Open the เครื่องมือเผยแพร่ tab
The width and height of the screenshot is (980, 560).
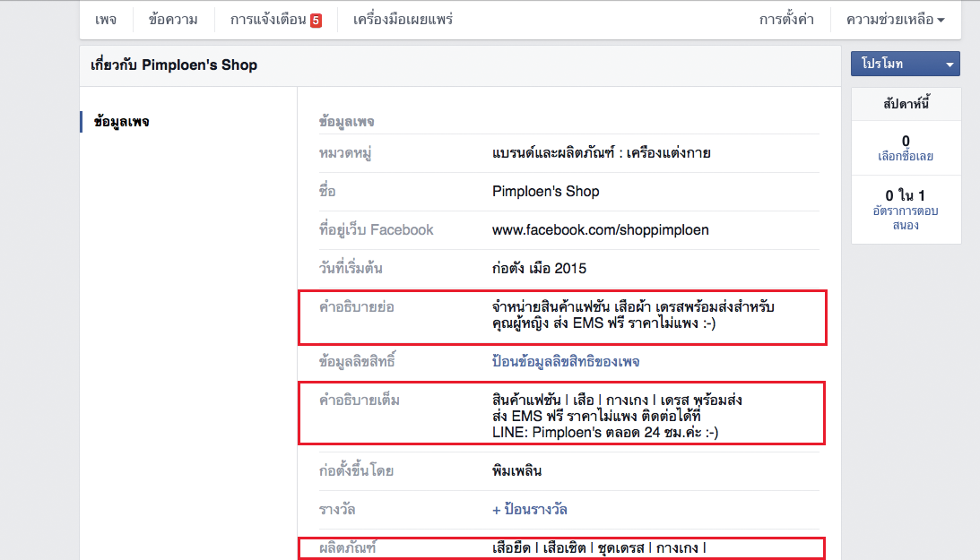[x=403, y=20]
